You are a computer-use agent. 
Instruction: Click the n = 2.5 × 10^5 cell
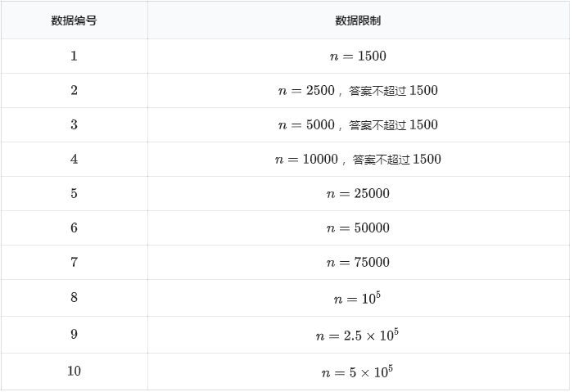tap(358, 336)
